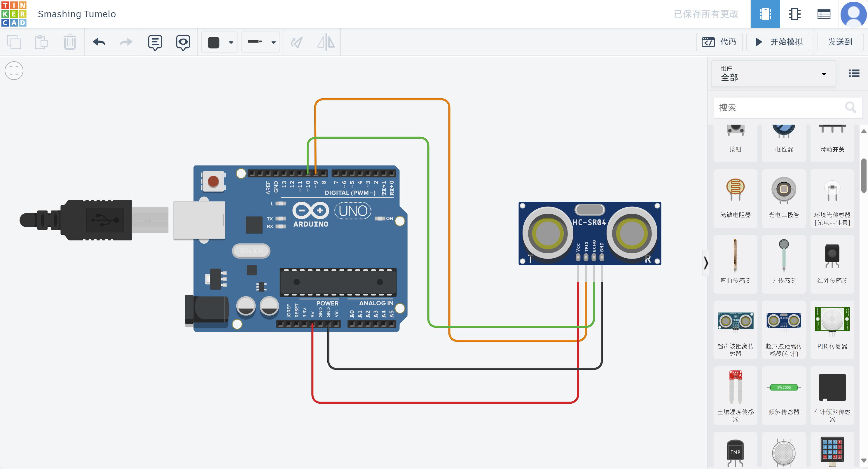Open the wire type dropdown
This screenshot has width=868, height=469.
tap(261, 42)
